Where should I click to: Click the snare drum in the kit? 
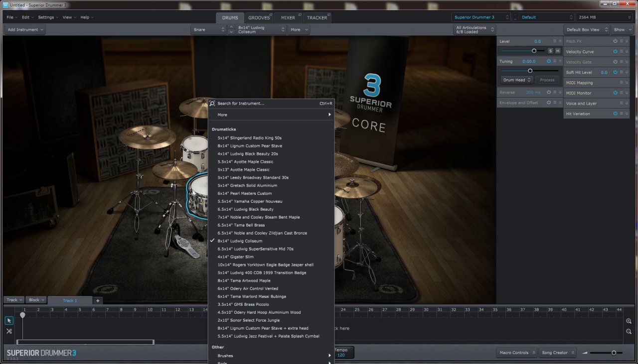(x=197, y=197)
